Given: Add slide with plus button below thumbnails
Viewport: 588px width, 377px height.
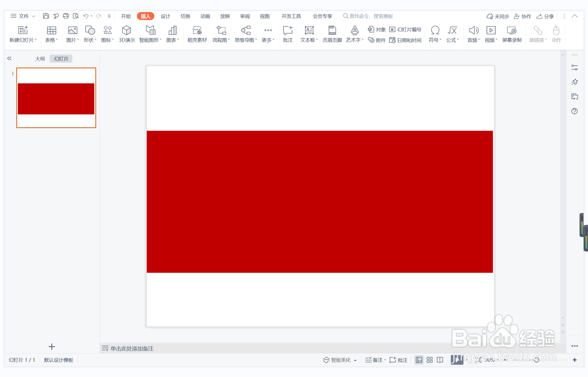Looking at the screenshot, I should click(52, 346).
